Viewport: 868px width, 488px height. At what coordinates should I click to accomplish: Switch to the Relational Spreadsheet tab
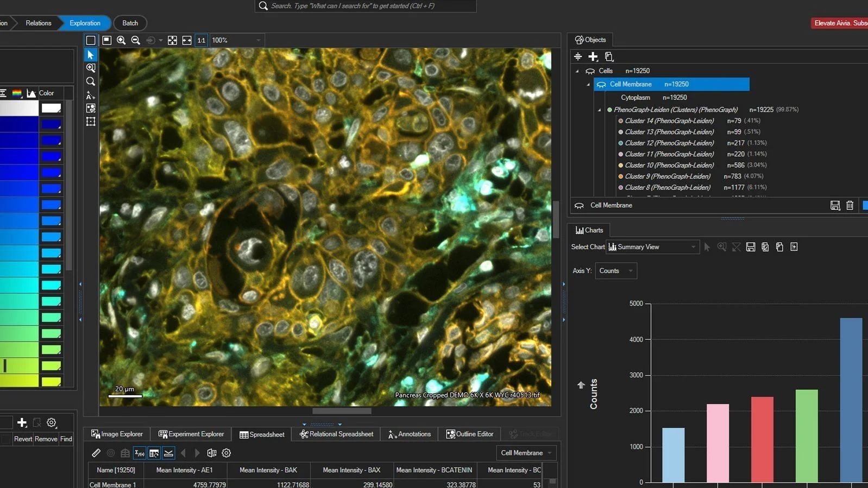pos(336,434)
